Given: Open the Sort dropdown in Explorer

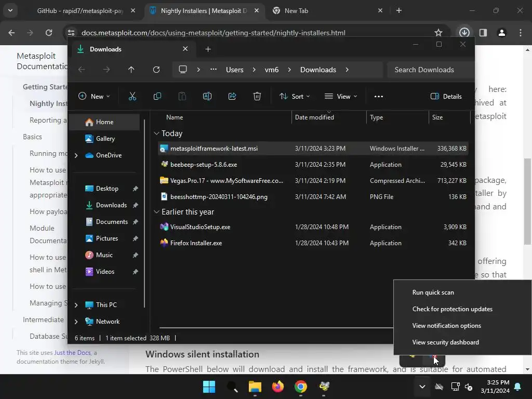Looking at the screenshot, I should (295, 96).
